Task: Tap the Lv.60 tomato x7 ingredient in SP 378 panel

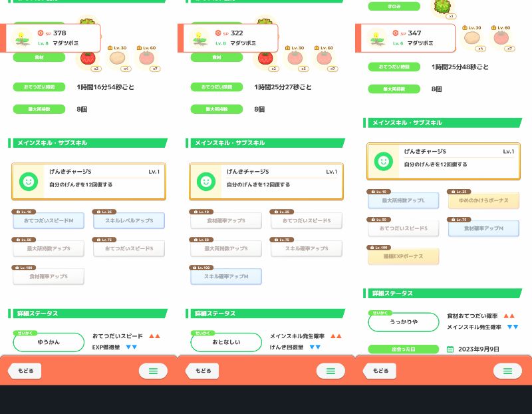Action: click(147, 59)
